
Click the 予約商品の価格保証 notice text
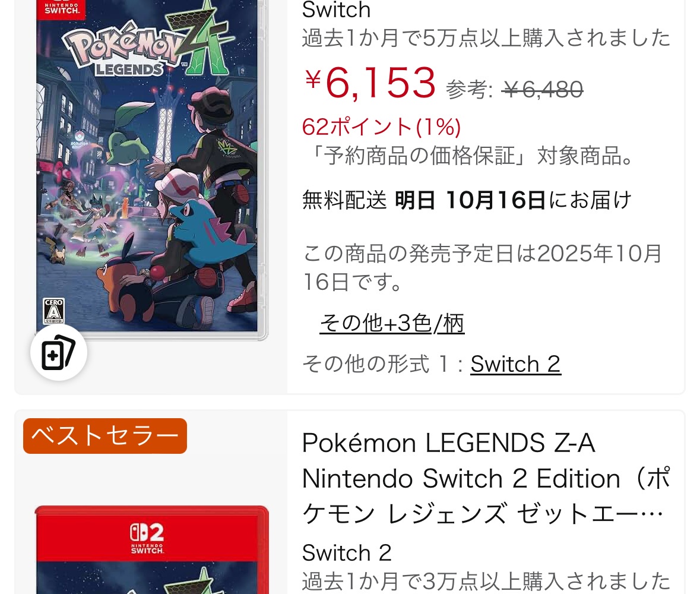(468, 156)
